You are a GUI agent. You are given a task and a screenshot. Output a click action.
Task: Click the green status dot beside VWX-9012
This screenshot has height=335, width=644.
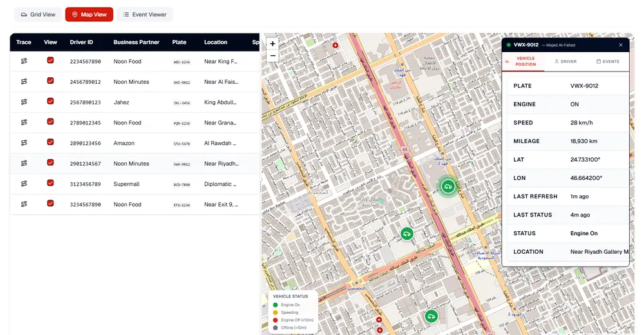(509, 45)
